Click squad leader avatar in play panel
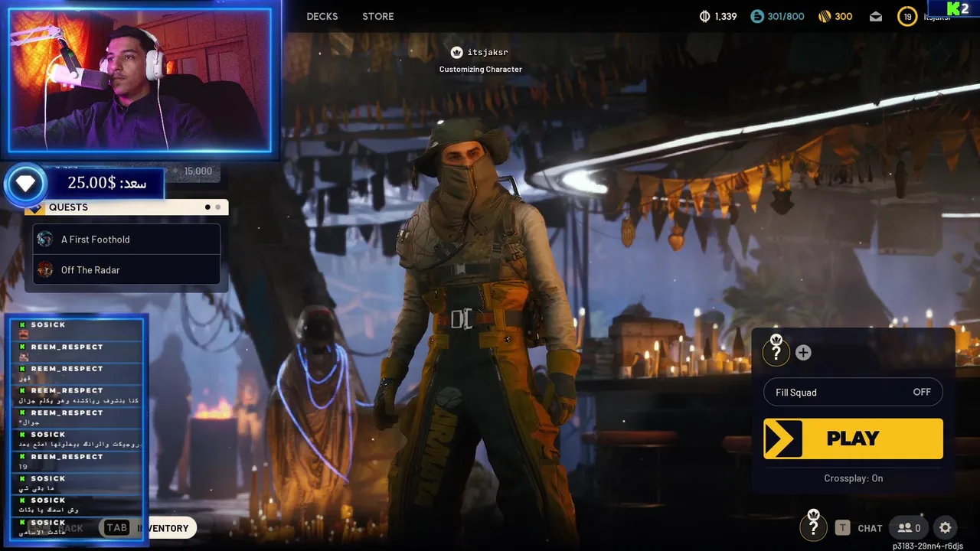Screen dimensions: 980x551 pos(776,350)
